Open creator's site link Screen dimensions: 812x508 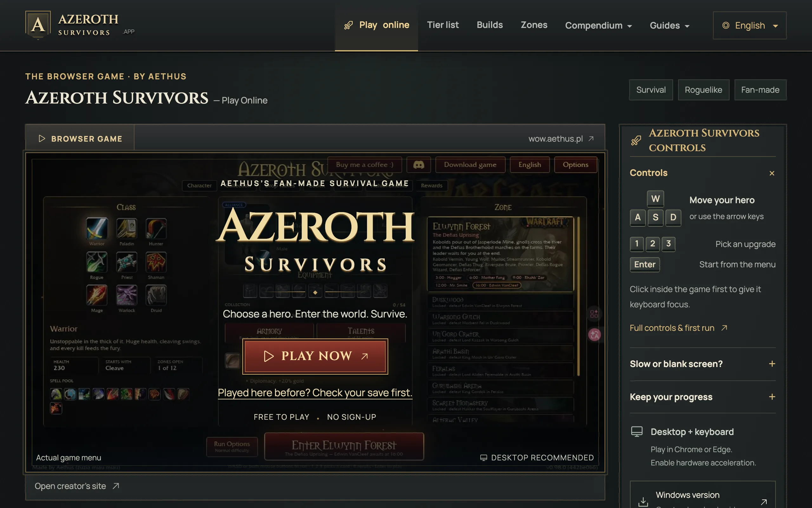(77, 486)
